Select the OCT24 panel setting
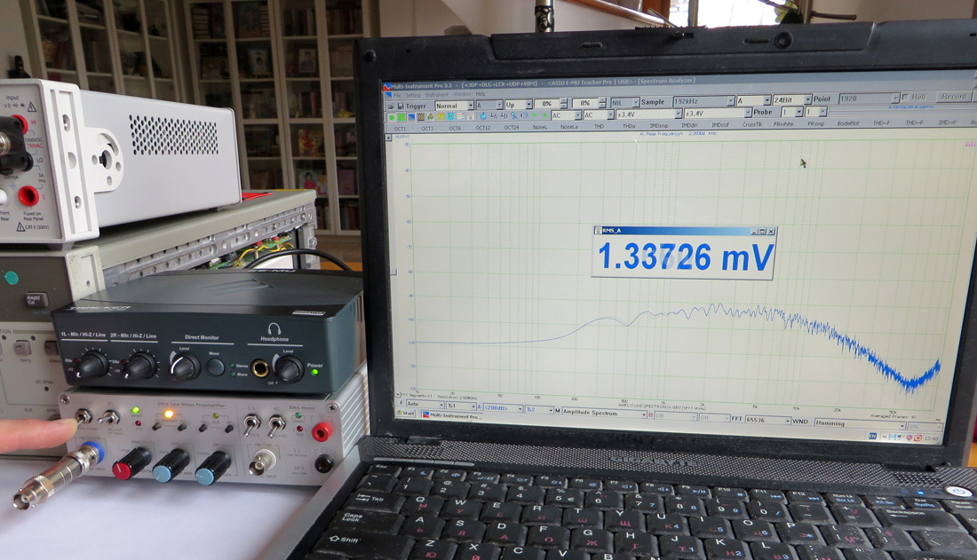 (x=512, y=127)
